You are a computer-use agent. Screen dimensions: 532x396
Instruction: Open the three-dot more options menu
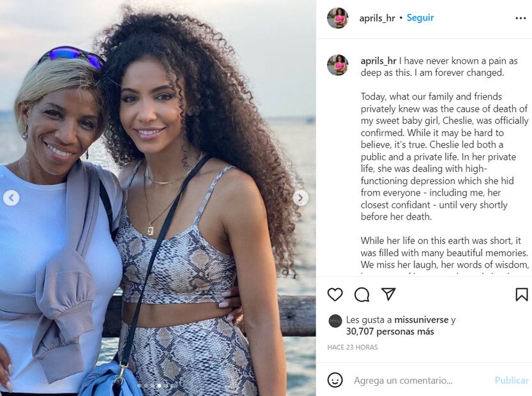point(521,18)
